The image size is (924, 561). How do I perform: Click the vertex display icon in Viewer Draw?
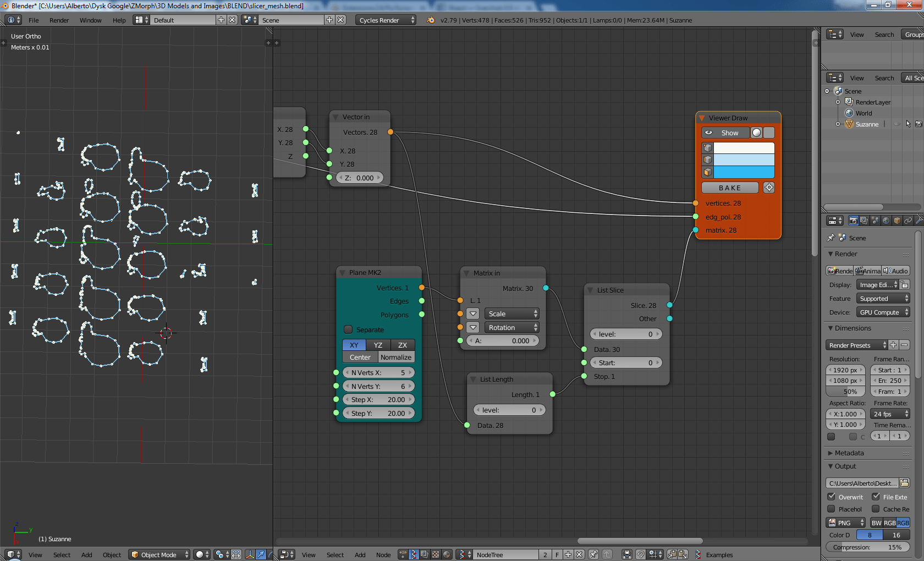708,148
